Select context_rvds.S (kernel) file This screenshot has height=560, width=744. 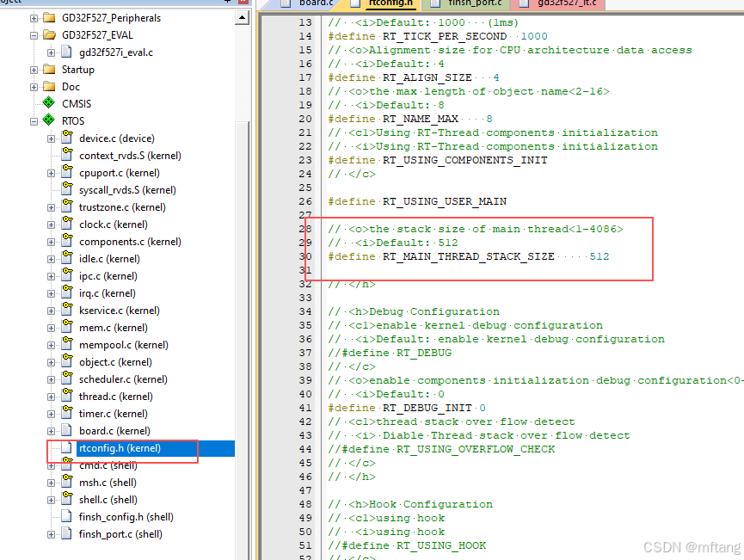pyautogui.click(x=130, y=156)
